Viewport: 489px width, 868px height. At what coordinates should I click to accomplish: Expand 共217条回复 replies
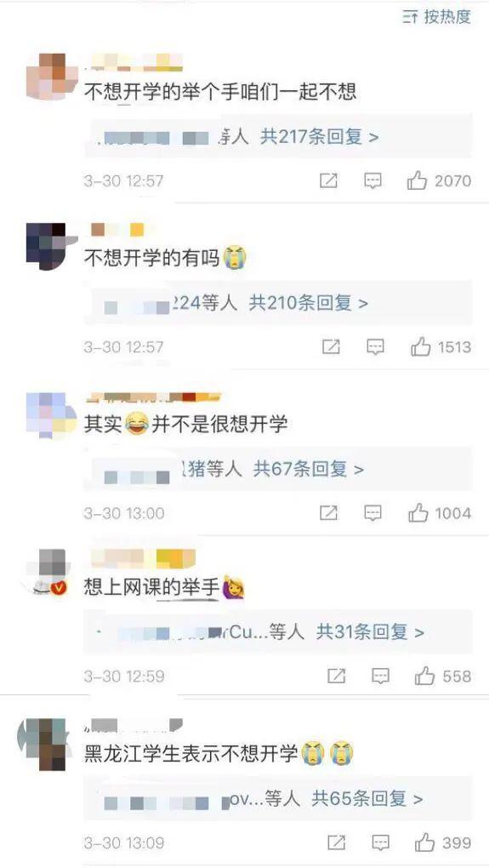click(319, 136)
